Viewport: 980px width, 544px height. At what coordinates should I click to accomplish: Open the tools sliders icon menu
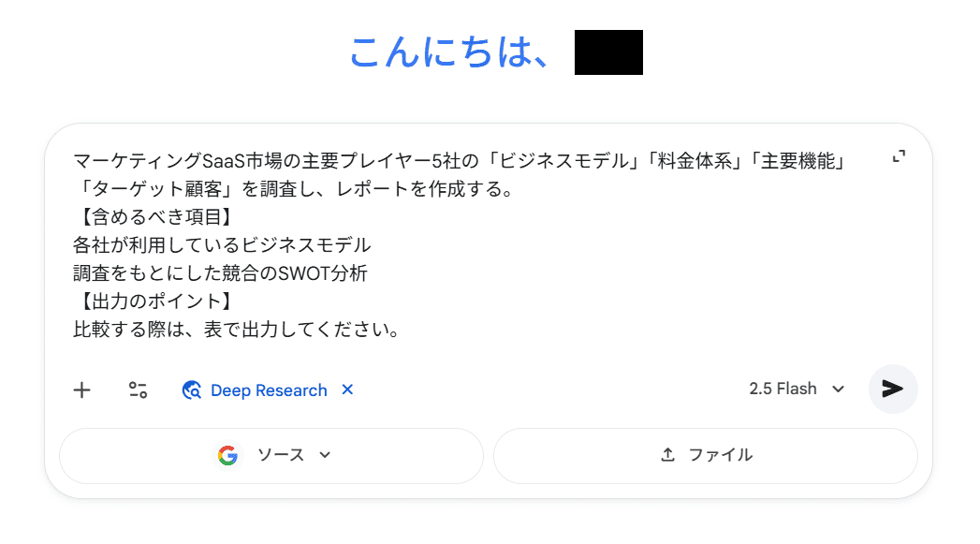[x=138, y=390]
